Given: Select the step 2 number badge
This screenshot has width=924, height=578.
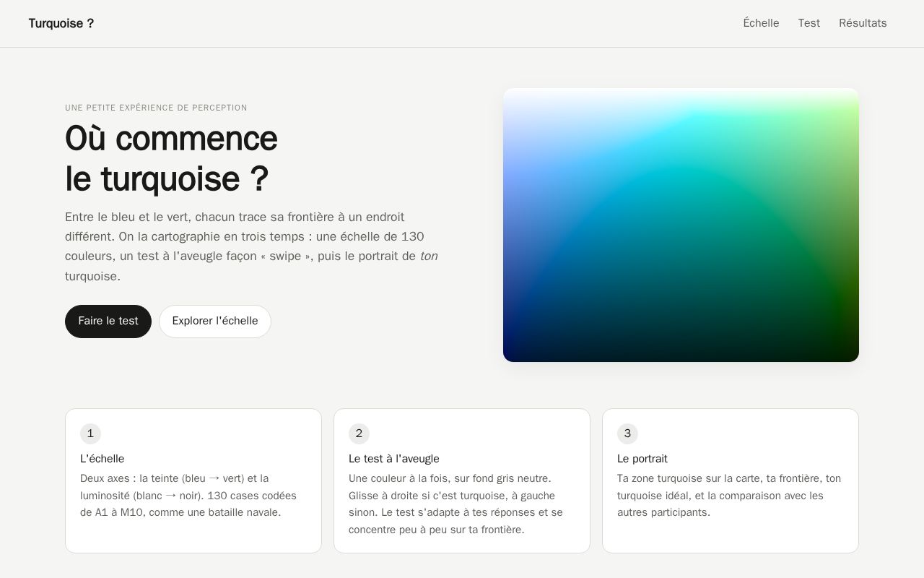Looking at the screenshot, I should tap(359, 433).
